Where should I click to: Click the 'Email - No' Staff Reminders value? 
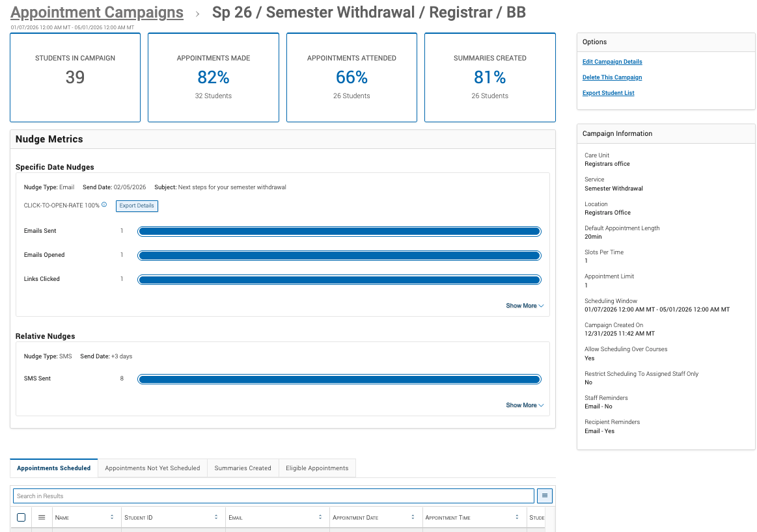click(598, 406)
